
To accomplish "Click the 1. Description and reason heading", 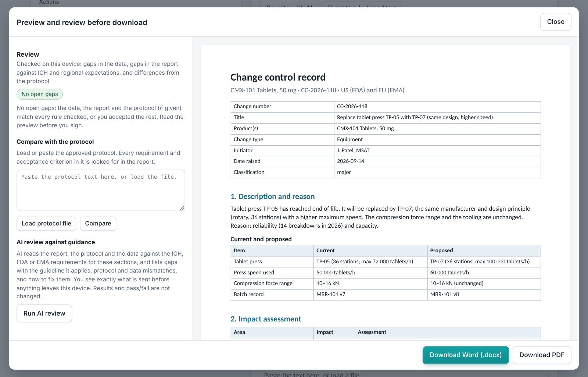I will 272,196.
